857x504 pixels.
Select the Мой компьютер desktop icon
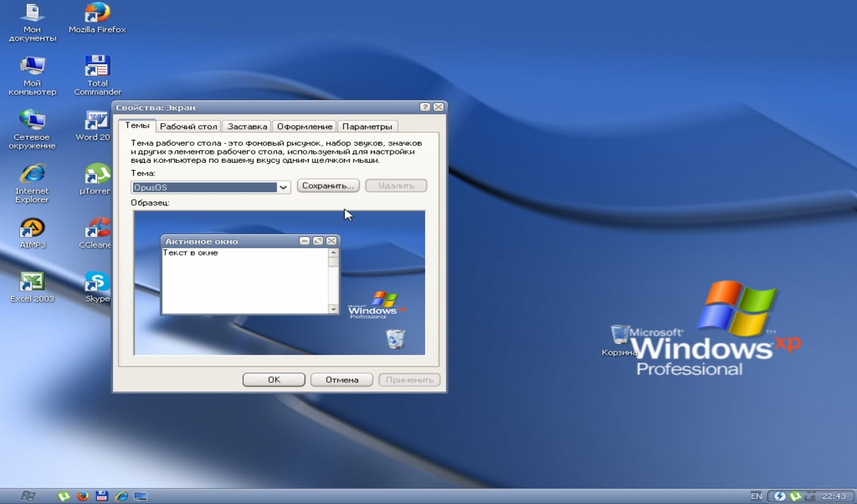[32, 68]
